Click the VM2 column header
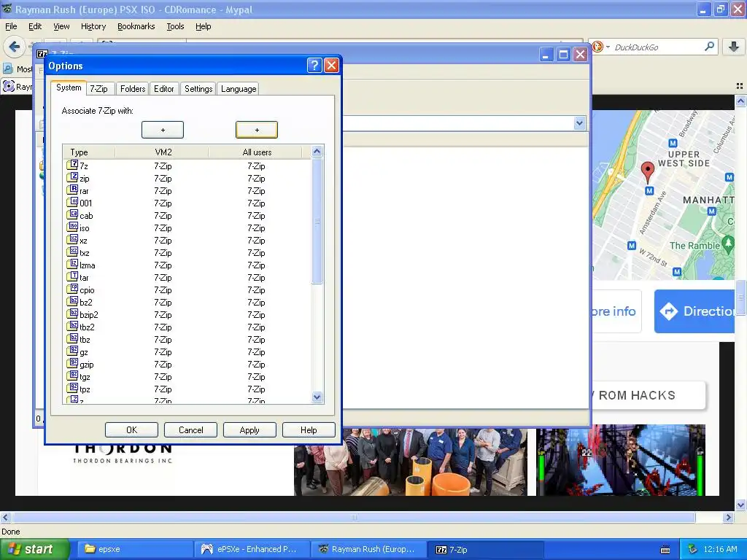 (x=162, y=152)
